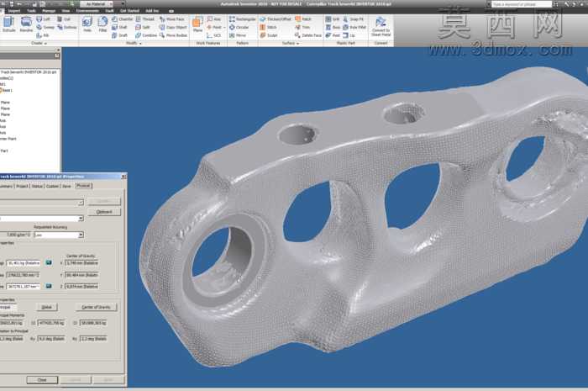
Task: Switch to the Custom tab in iProperties
Action: coord(52,186)
